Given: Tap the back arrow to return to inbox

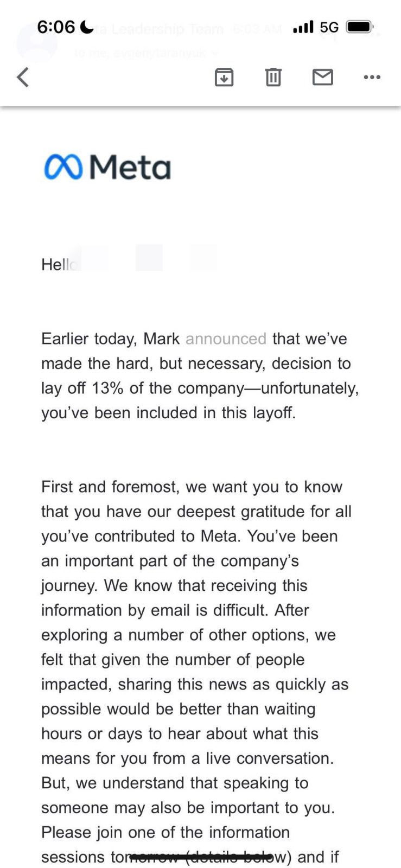Looking at the screenshot, I should tap(23, 77).
